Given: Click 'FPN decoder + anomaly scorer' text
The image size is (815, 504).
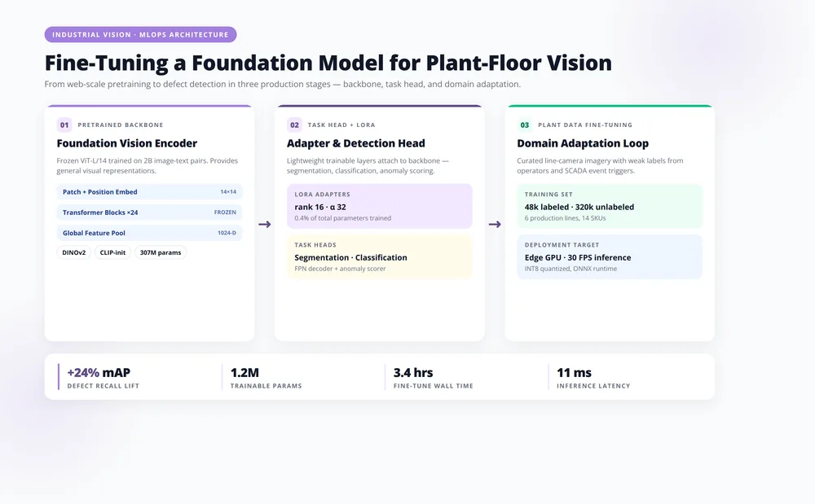Looking at the screenshot, I should point(340,269).
